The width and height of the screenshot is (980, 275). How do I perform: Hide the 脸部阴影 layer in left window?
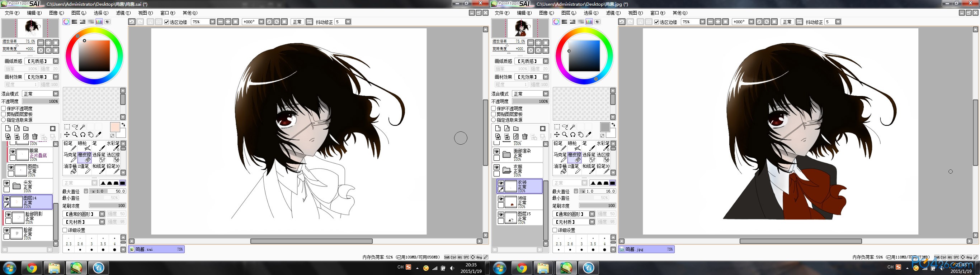(x=8, y=214)
